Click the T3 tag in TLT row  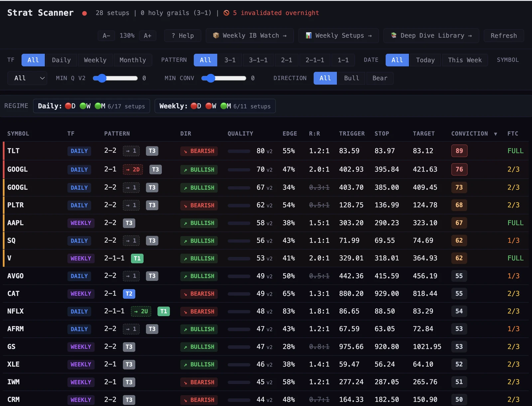click(152, 151)
